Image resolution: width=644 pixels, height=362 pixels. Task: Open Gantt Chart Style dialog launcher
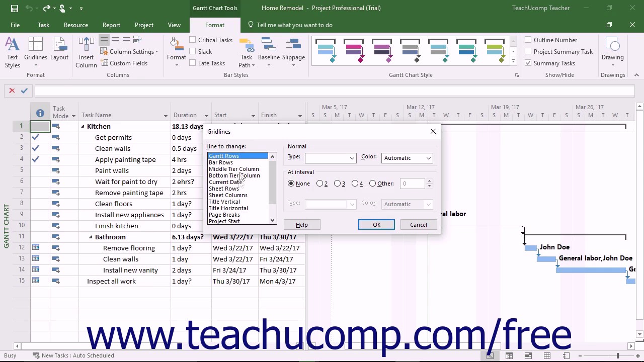click(x=517, y=75)
